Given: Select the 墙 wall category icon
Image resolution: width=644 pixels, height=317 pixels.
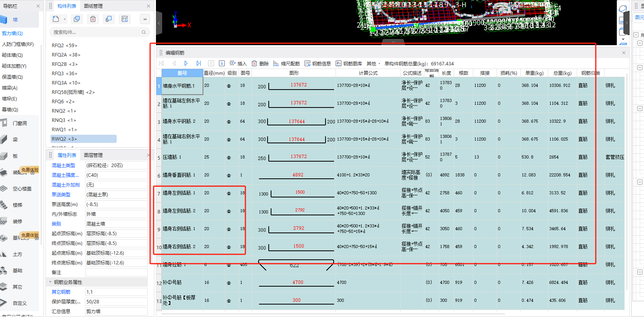Looking at the screenshot, I should point(4,19).
